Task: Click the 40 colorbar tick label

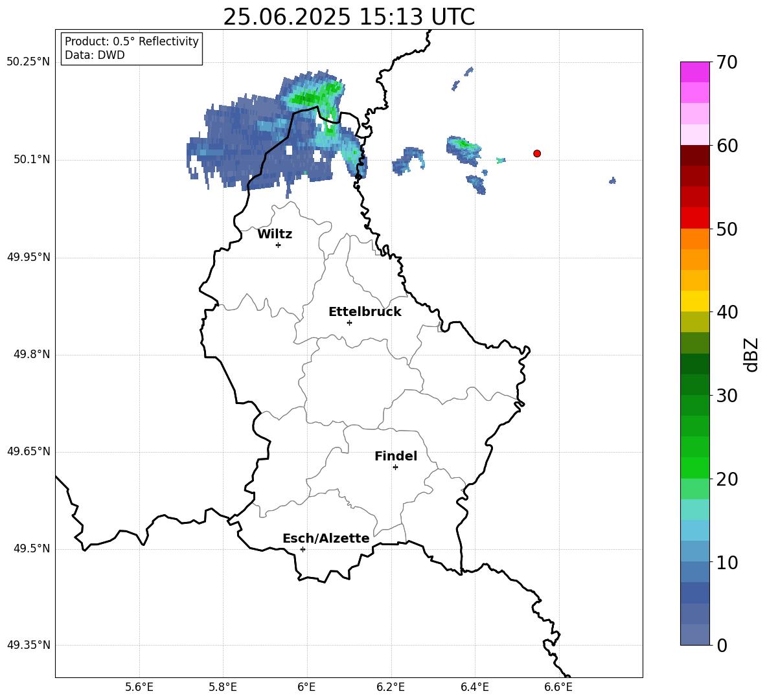Action: pyautogui.click(x=727, y=312)
